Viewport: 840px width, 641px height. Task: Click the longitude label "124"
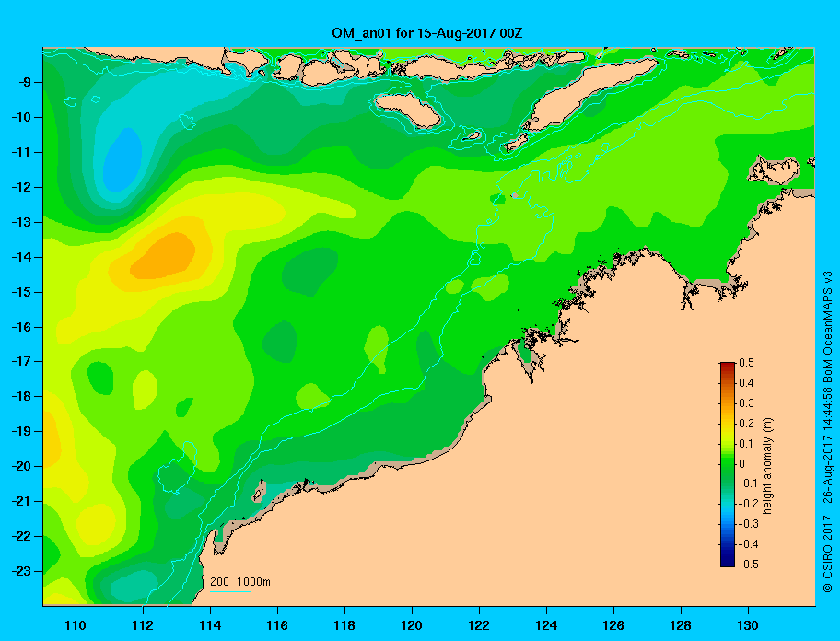click(x=546, y=625)
